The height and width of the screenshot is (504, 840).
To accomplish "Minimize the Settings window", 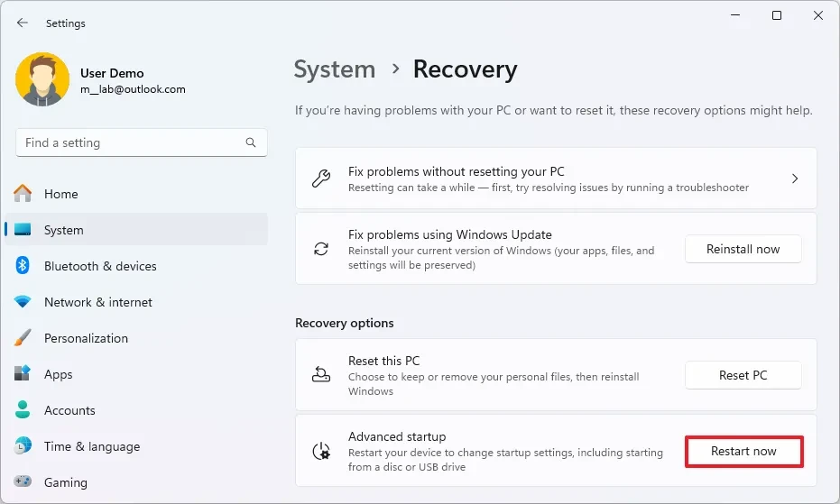I will (735, 15).
